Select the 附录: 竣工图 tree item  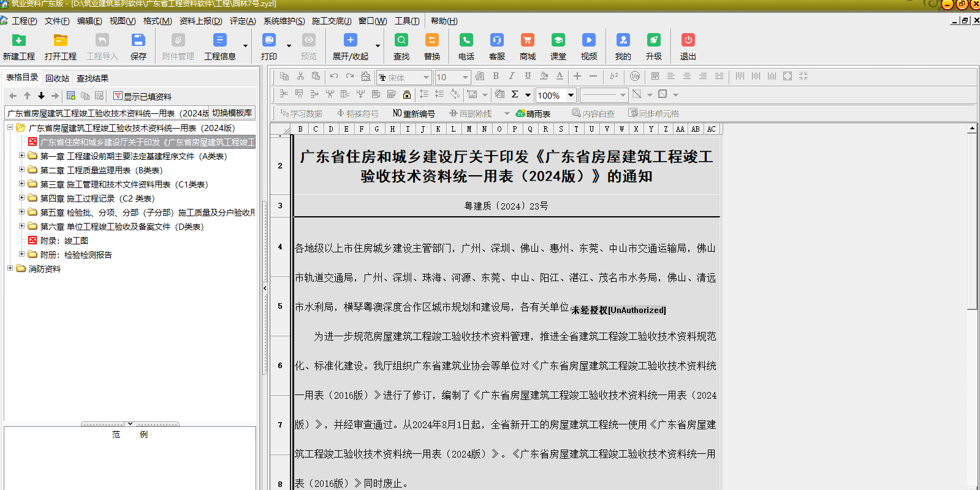64,241
